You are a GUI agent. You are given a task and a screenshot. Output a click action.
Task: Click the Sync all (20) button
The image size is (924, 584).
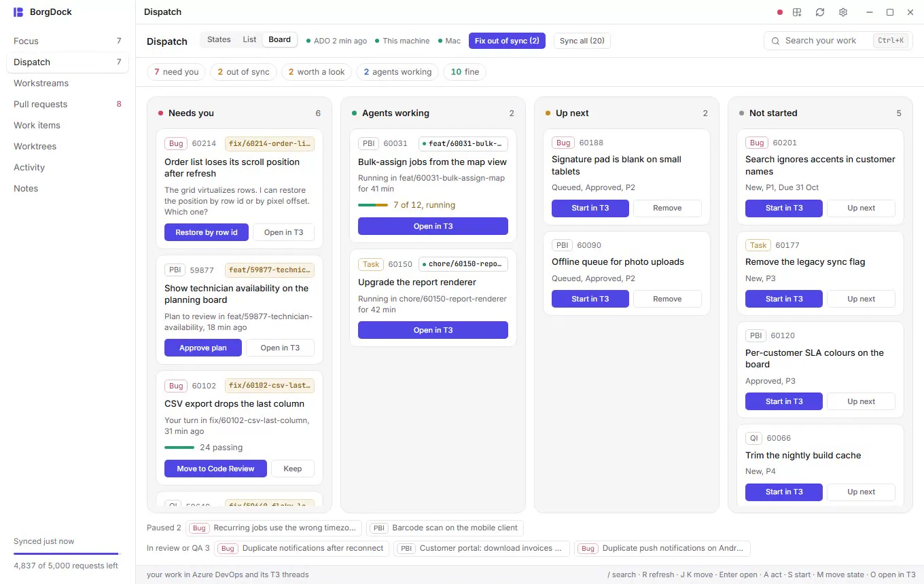point(582,41)
